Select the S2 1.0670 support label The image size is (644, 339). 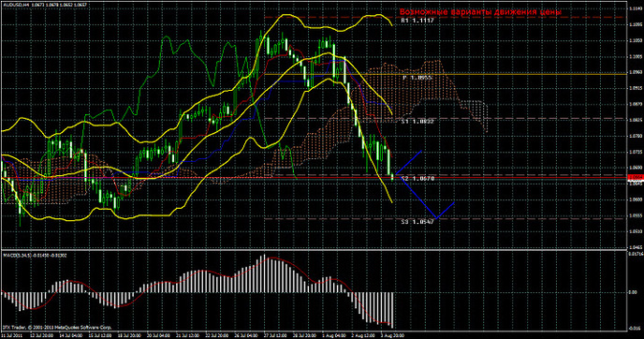pos(417,179)
